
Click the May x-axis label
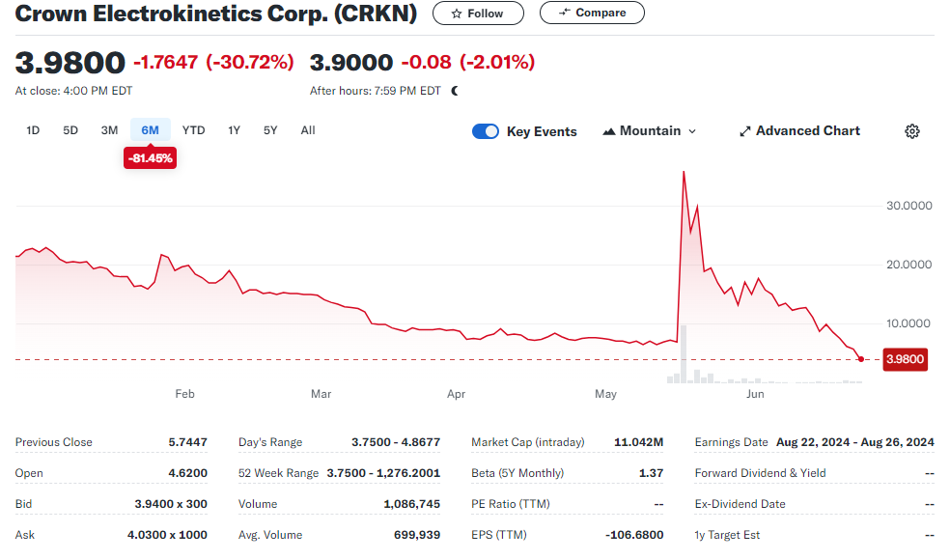[x=606, y=394]
